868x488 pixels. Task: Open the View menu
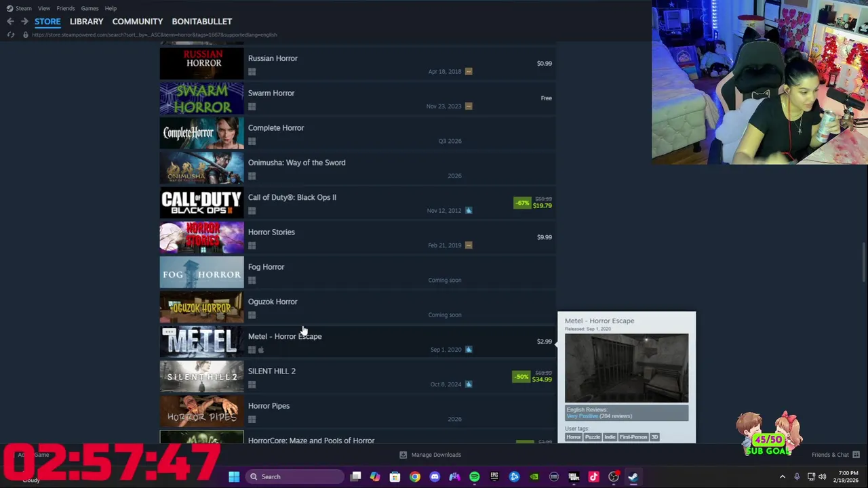44,8
